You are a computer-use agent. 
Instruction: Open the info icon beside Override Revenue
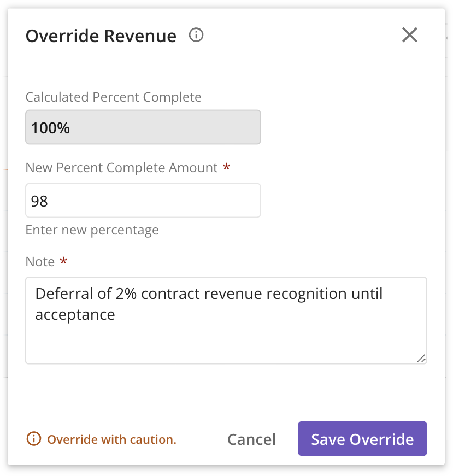196,35
